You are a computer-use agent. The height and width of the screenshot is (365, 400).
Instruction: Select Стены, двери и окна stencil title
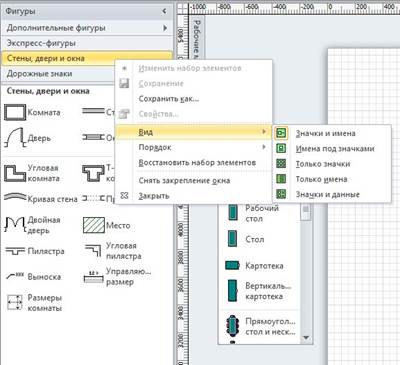point(48,91)
